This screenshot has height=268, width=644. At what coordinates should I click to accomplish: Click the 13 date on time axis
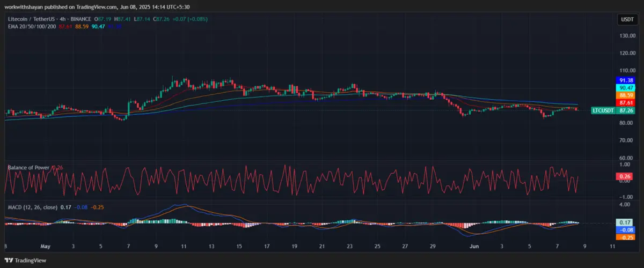click(211, 247)
